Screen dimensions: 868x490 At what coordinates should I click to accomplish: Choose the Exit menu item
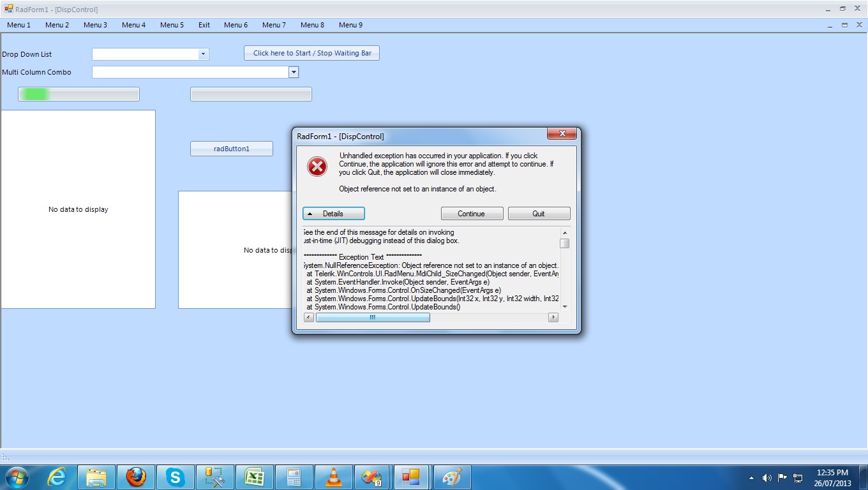point(204,25)
